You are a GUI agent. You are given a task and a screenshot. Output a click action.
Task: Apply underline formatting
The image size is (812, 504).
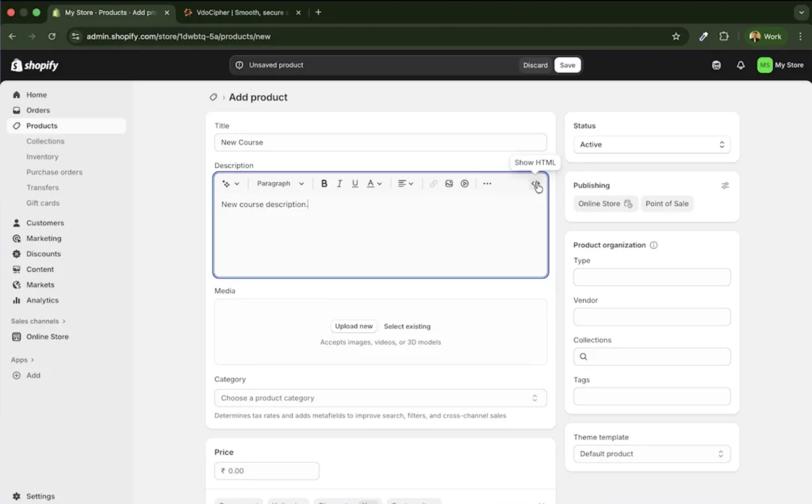click(x=355, y=184)
